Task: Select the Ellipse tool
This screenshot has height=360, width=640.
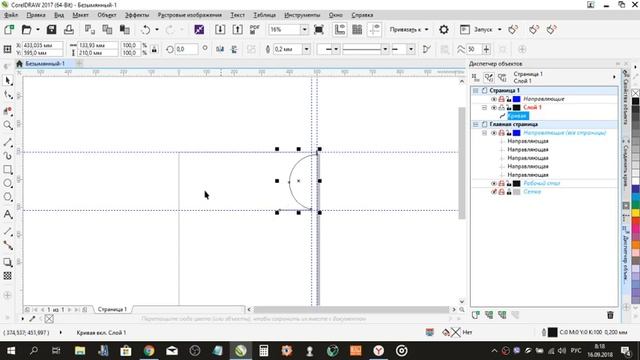Action: point(8,183)
